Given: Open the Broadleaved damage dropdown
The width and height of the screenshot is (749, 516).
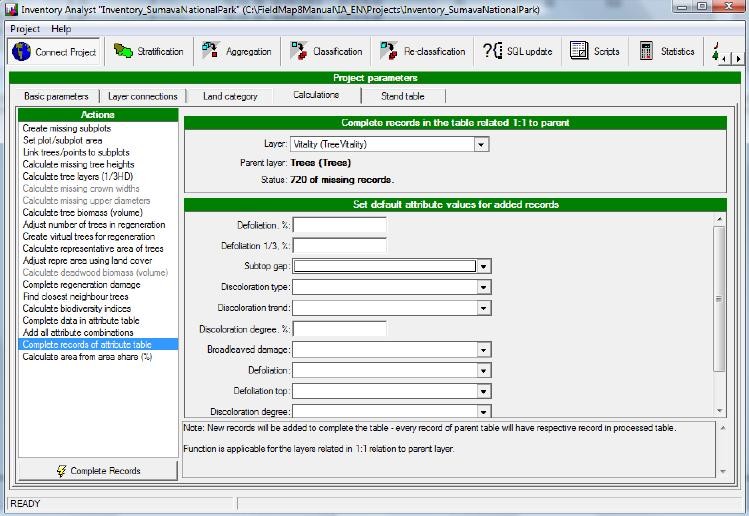Looking at the screenshot, I should click(483, 350).
